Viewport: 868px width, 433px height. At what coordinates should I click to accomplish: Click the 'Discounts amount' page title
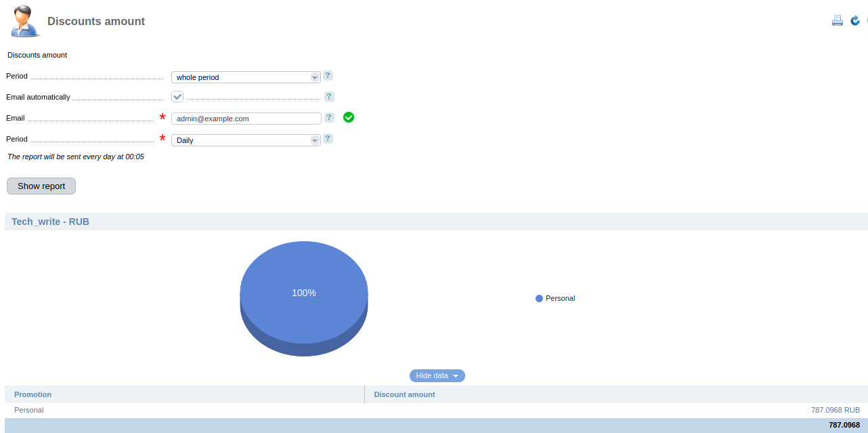(x=96, y=21)
